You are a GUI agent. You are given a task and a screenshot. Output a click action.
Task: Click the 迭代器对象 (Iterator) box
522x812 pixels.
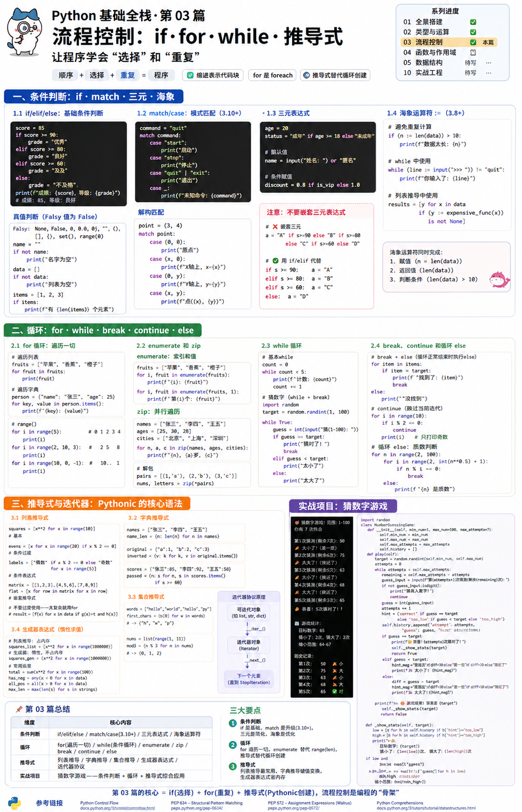coord(249,645)
